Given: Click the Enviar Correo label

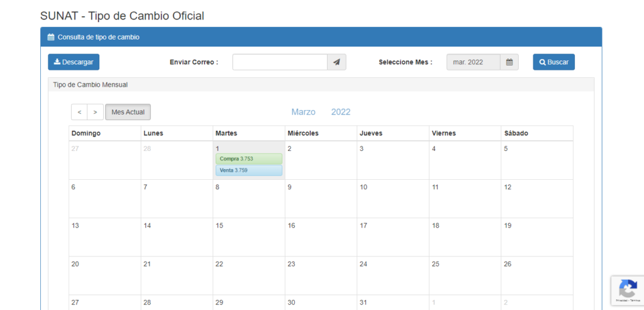Looking at the screenshot, I should tap(194, 62).
